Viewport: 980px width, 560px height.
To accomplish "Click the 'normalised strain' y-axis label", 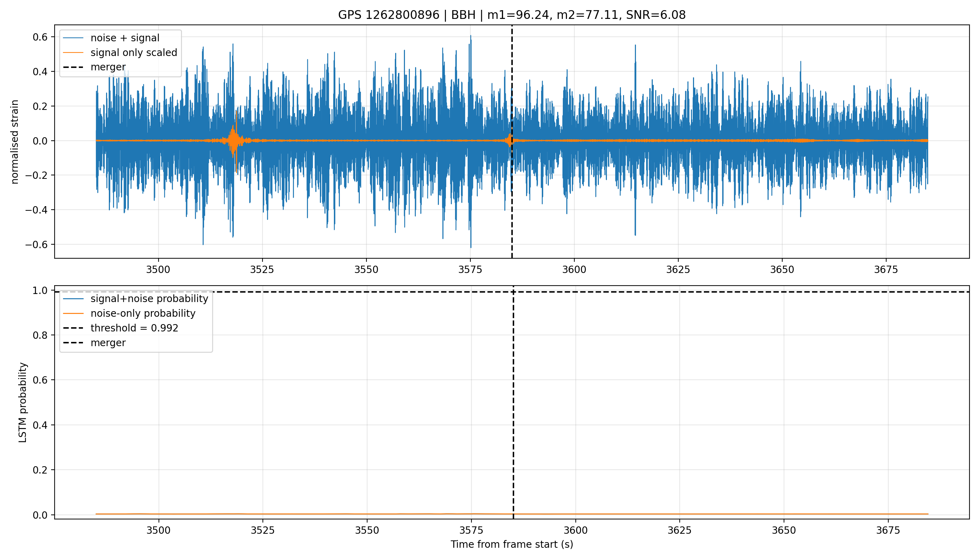I will tap(15, 141).
